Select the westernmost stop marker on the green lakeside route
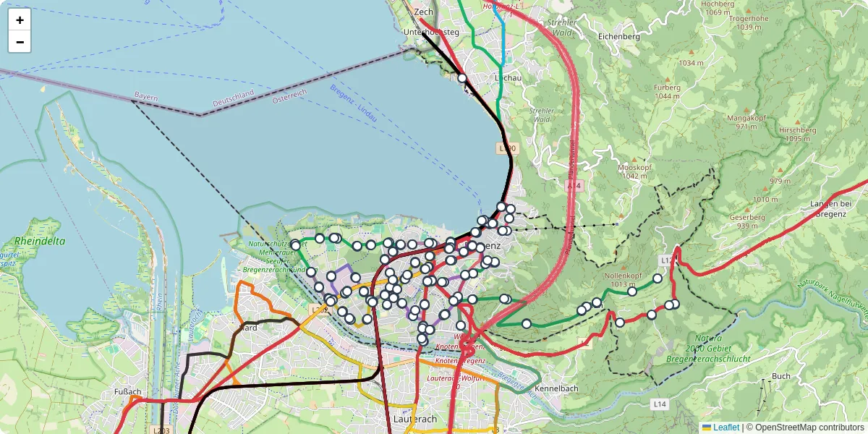The image size is (868, 434). [x=295, y=245]
